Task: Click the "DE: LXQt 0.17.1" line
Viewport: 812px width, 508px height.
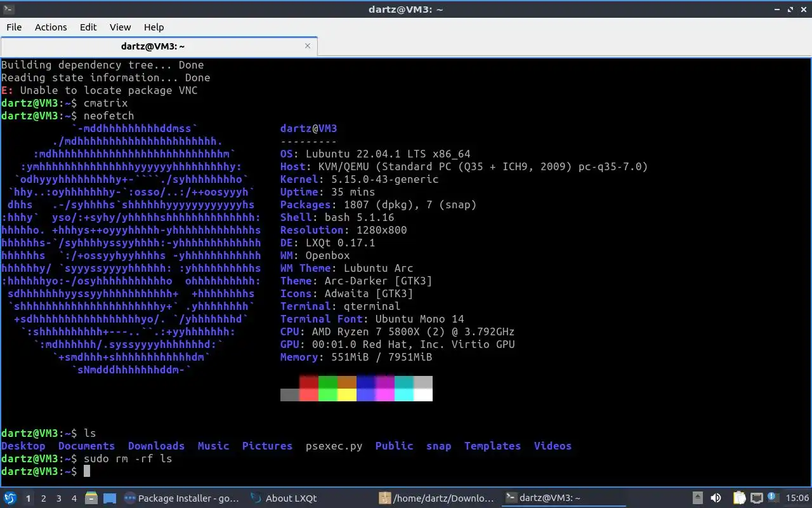Action: pyautogui.click(x=328, y=243)
